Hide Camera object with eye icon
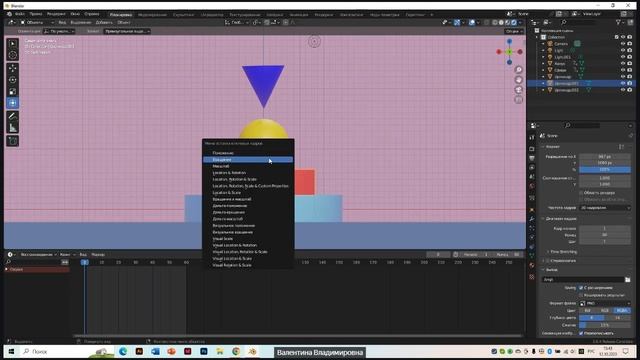The image size is (640, 360). coord(623,44)
